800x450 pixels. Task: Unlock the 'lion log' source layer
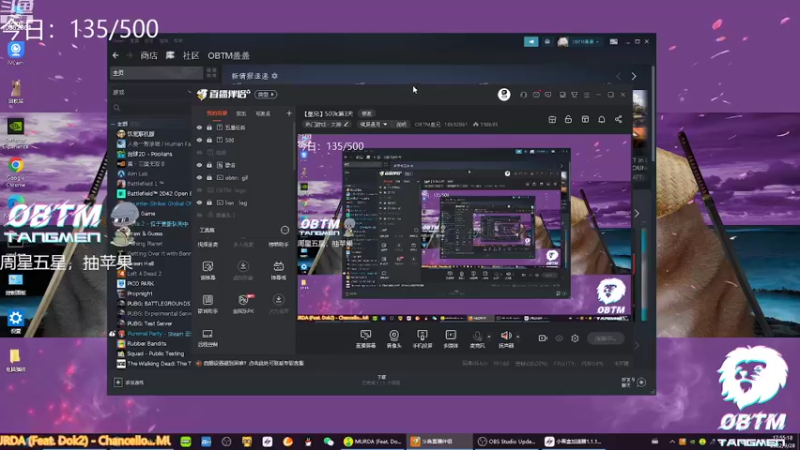click(x=209, y=203)
